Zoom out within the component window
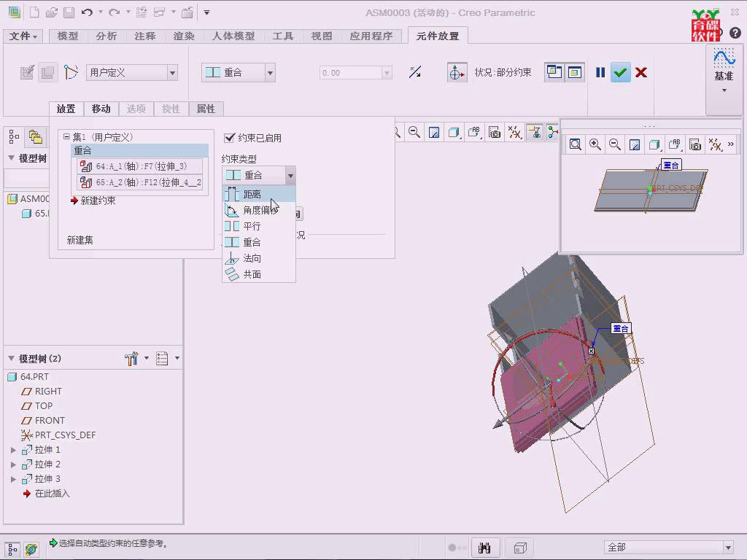Screen dimensions: 747x560 [615, 145]
